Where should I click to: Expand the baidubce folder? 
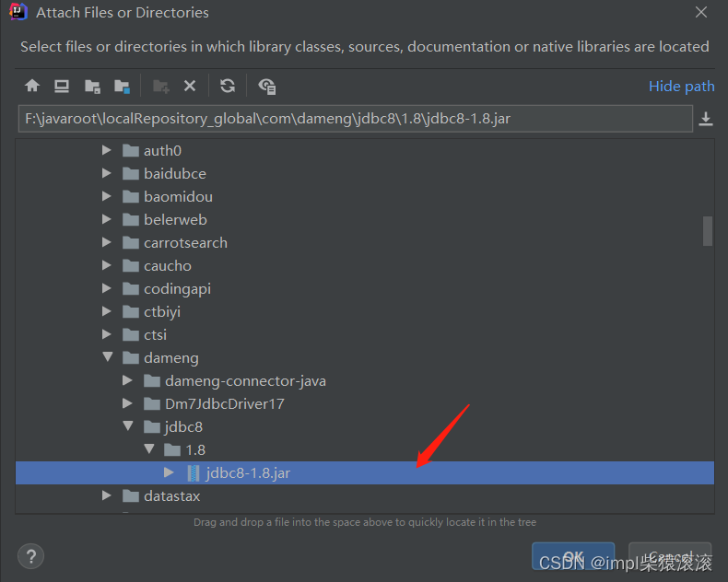pyautogui.click(x=106, y=173)
